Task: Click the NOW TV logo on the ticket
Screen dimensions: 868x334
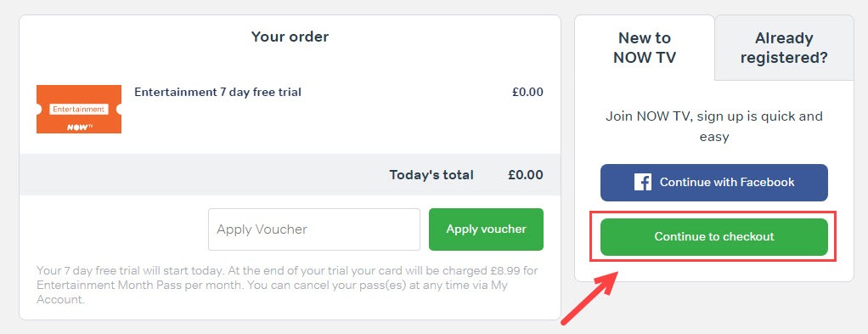Action: coord(79,127)
